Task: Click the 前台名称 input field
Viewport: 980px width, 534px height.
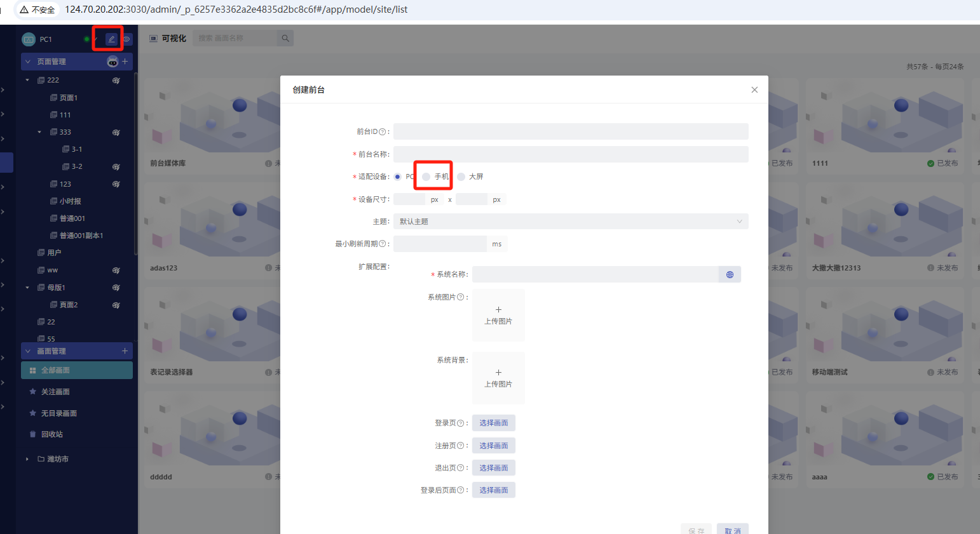Action: (570, 154)
